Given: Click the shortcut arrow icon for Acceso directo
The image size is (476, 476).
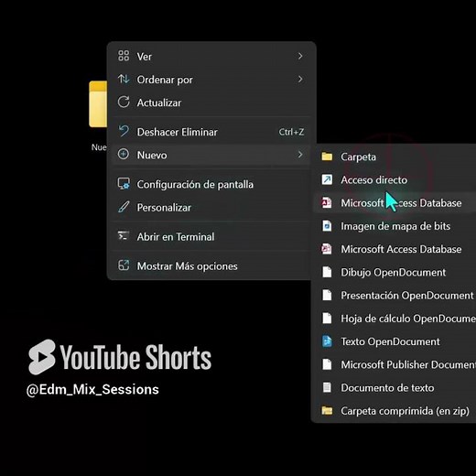Looking at the screenshot, I should [327, 179].
